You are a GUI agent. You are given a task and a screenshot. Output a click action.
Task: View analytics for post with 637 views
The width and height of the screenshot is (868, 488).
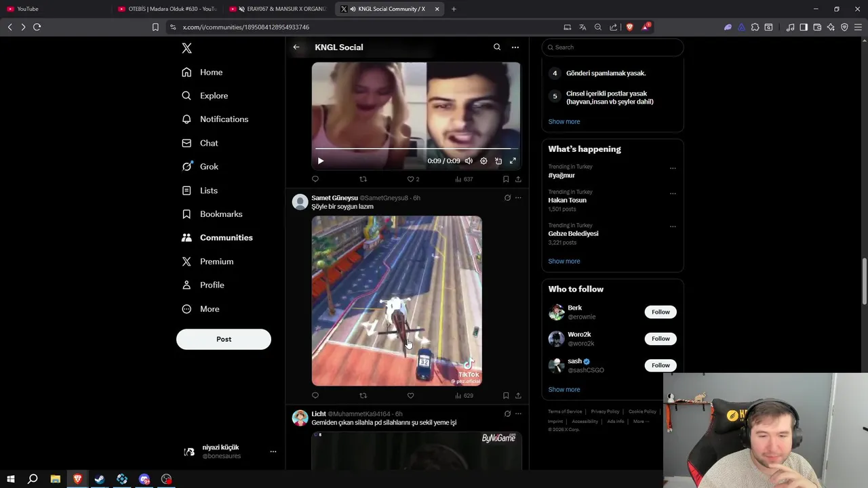click(x=464, y=180)
